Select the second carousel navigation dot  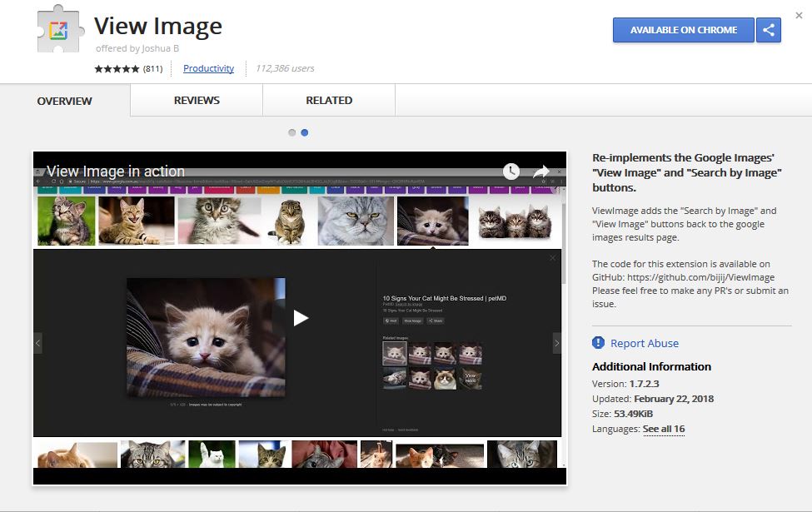[304, 132]
